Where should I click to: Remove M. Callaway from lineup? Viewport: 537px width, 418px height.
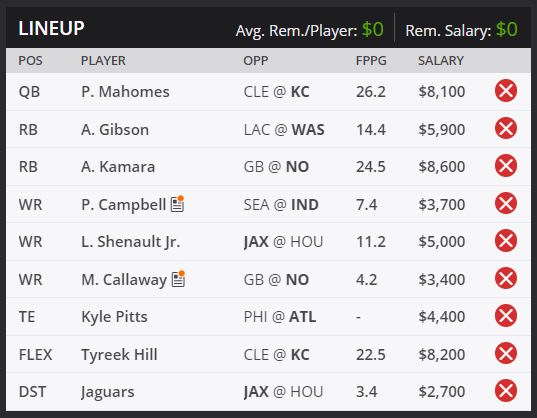[x=506, y=278]
